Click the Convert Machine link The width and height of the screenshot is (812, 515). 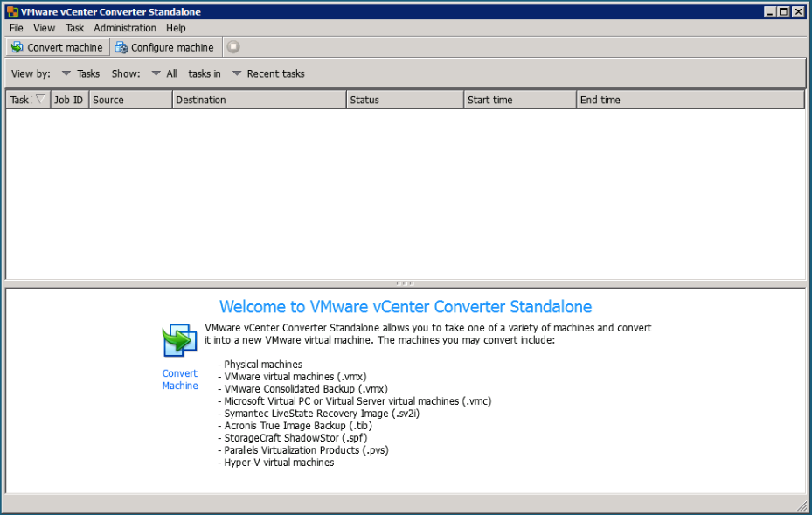pos(179,379)
